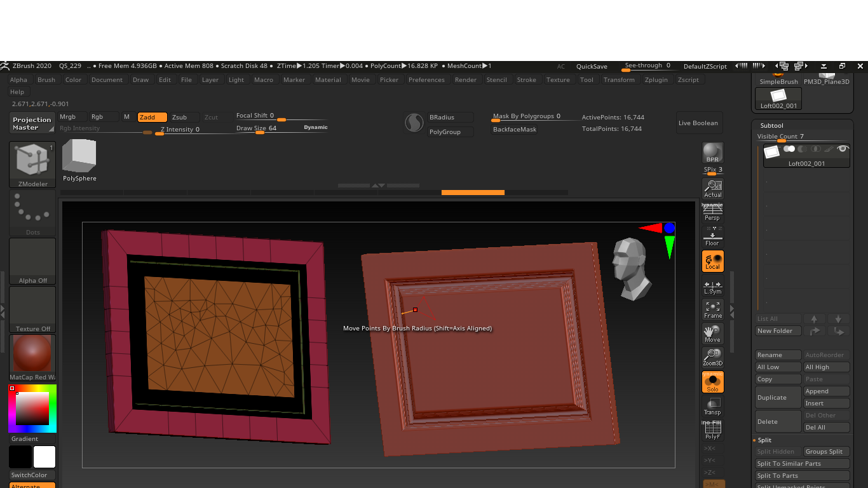Open the Preferences menu
The width and height of the screenshot is (868, 488).
(x=426, y=80)
